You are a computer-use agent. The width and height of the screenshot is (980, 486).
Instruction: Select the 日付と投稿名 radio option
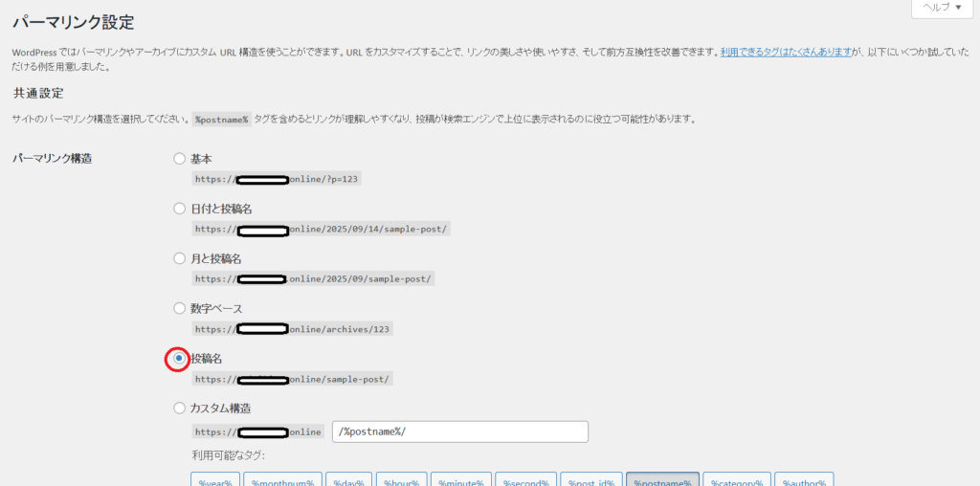[x=179, y=209]
